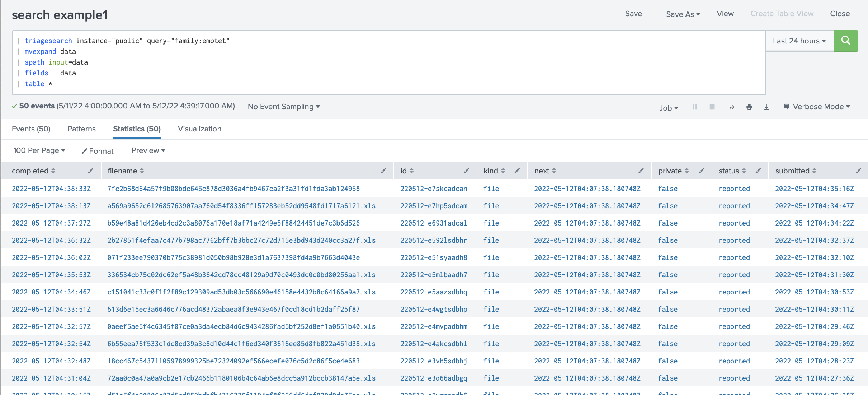Image resolution: width=868 pixels, height=395 pixels.
Task: Pause the search job
Action: point(695,107)
